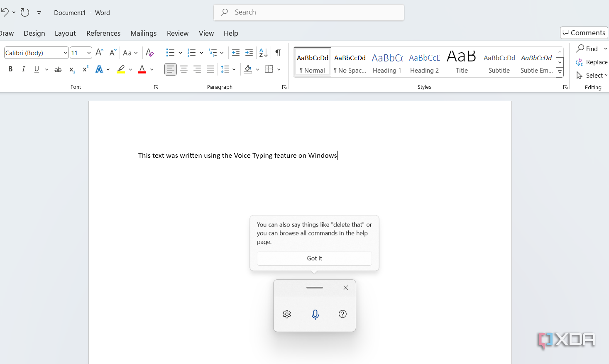This screenshot has width=609, height=364.
Task: Toggle show paragraph marks (pilcrow)
Action: point(278,53)
